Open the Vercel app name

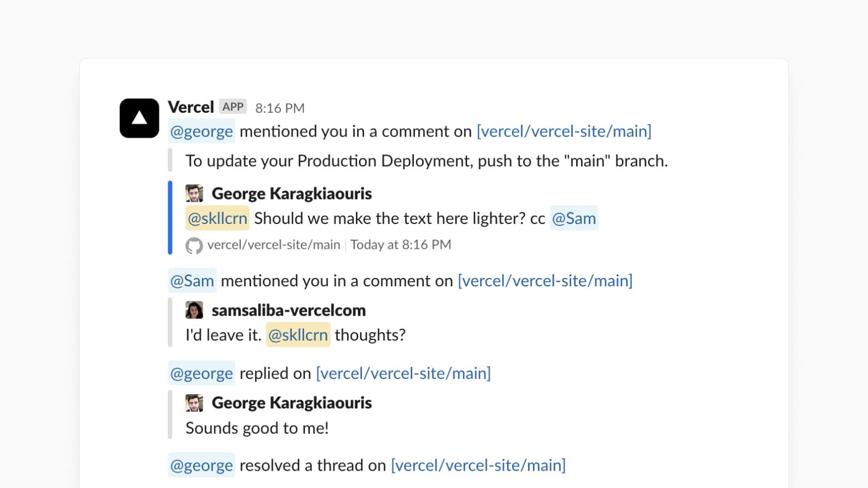click(191, 107)
